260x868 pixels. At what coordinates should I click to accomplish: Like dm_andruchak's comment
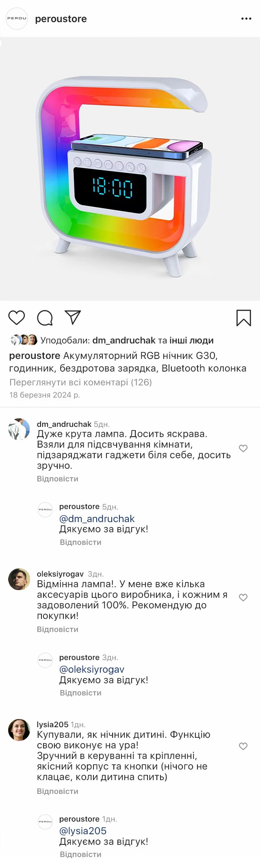click(243, 448)
